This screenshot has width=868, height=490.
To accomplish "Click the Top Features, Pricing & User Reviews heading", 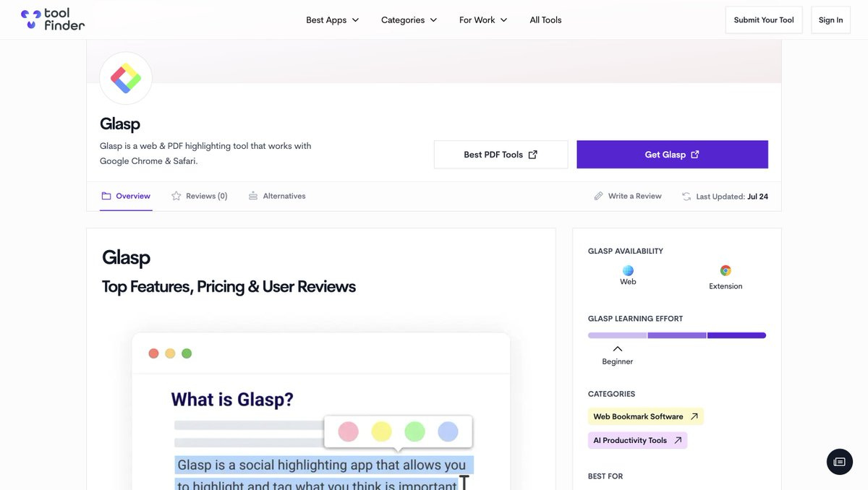I will coord(229,287).
